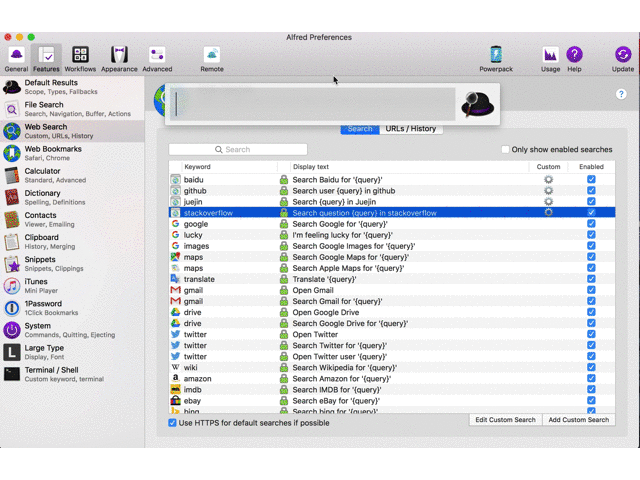Open the iTunes Mini Player feature
Screen dimensions: 640x480
(x=72, y=286)
